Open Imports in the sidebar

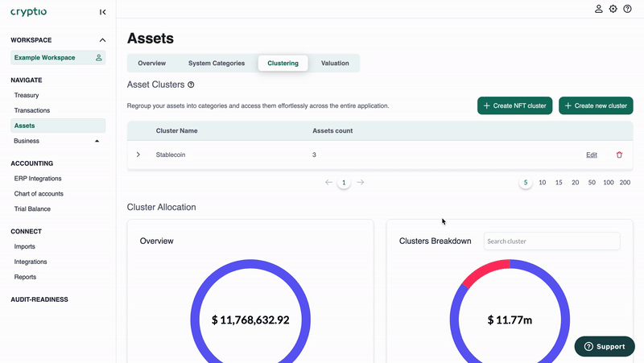[x=25, y=247]
